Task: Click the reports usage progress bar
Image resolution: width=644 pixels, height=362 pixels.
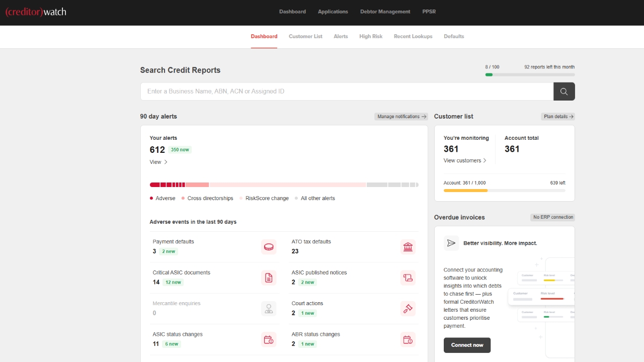Action: click(530, 75)
